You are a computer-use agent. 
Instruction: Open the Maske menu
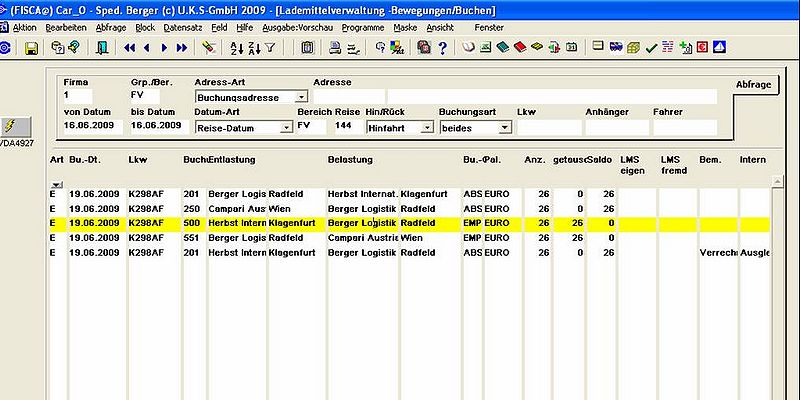[405, 28]
